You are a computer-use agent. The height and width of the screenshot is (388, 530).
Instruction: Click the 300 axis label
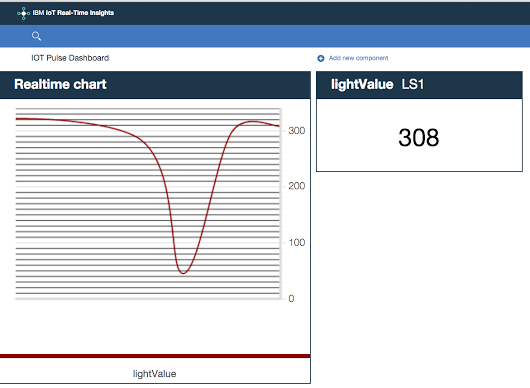(296, 130)
